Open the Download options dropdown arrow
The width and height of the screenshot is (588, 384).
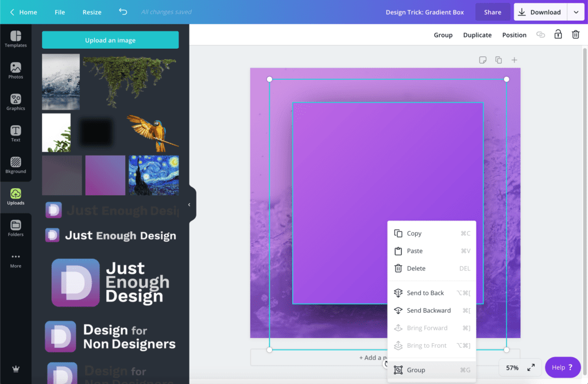click(x=576, y=11)
